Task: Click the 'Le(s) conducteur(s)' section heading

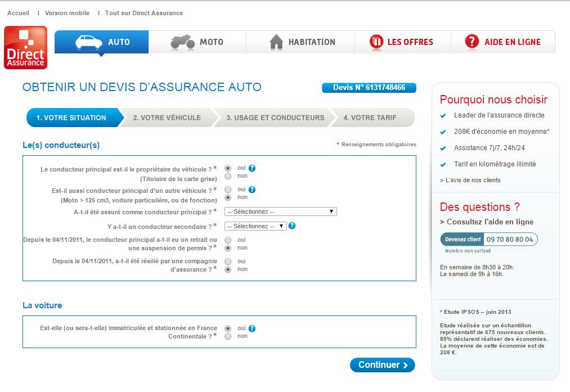Action: pos(61,145)
